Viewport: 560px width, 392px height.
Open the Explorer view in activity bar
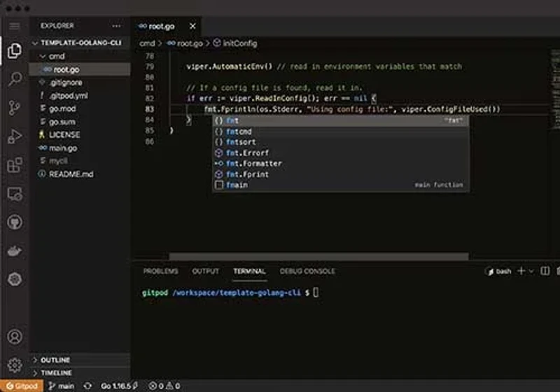pyautogui.click(x=15, y=50)
